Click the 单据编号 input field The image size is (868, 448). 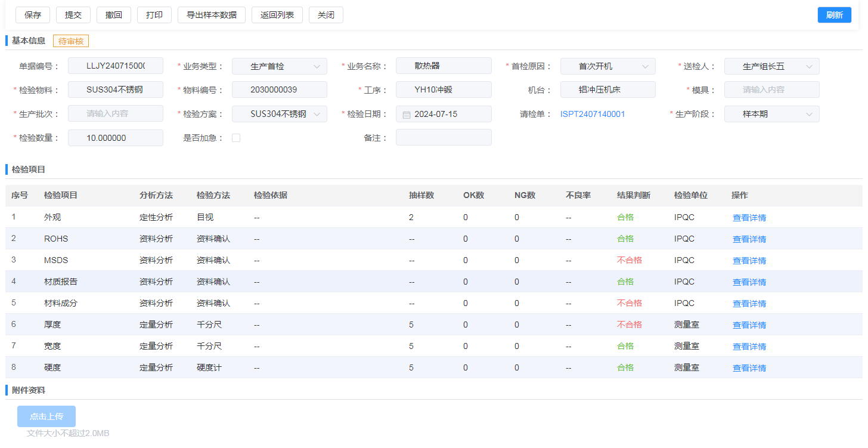(116, 66)
